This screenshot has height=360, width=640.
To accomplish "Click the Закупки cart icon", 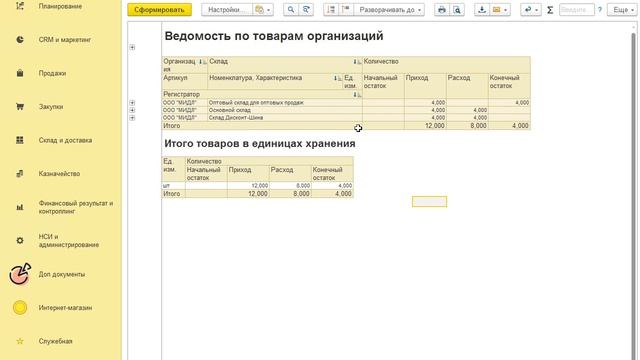I will click(20, 107).
